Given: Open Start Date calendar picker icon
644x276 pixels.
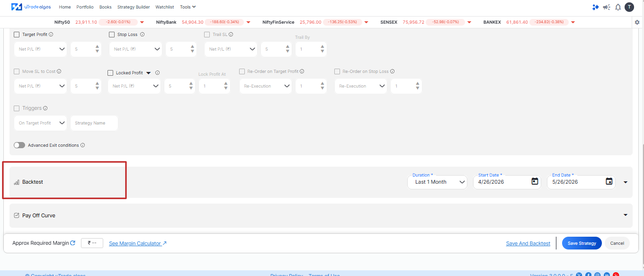Looking at the screenshot, I should [x=535, y=181].
